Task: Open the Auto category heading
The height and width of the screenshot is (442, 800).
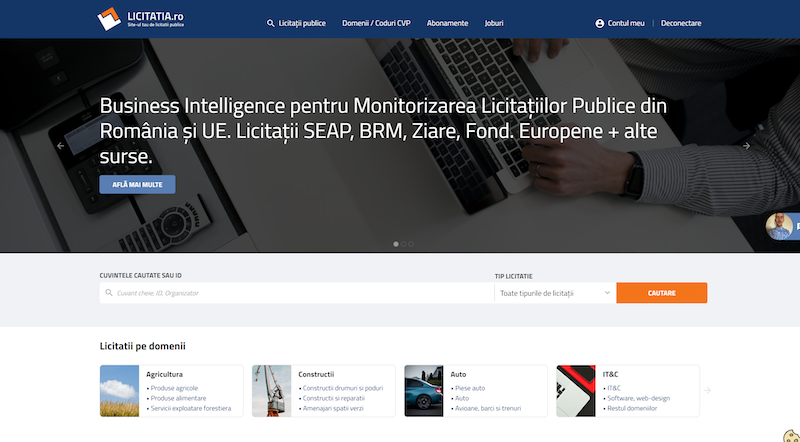Action: point(458,374)
